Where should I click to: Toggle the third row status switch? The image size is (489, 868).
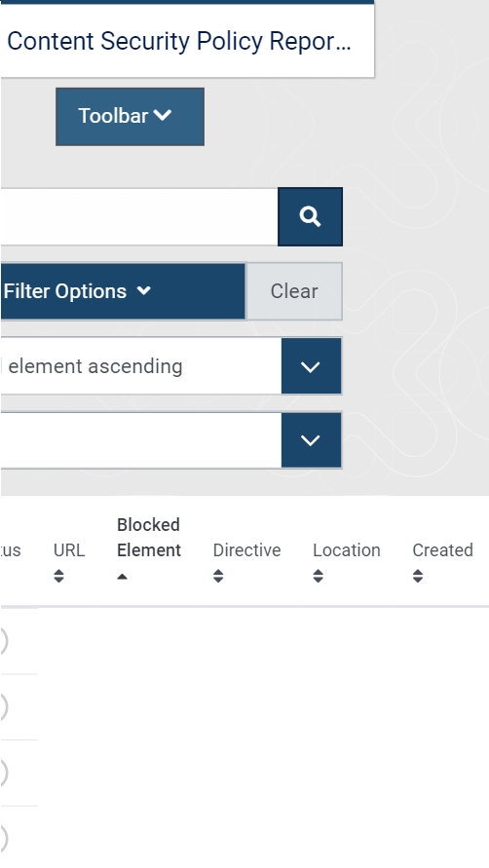coord(3,773)
